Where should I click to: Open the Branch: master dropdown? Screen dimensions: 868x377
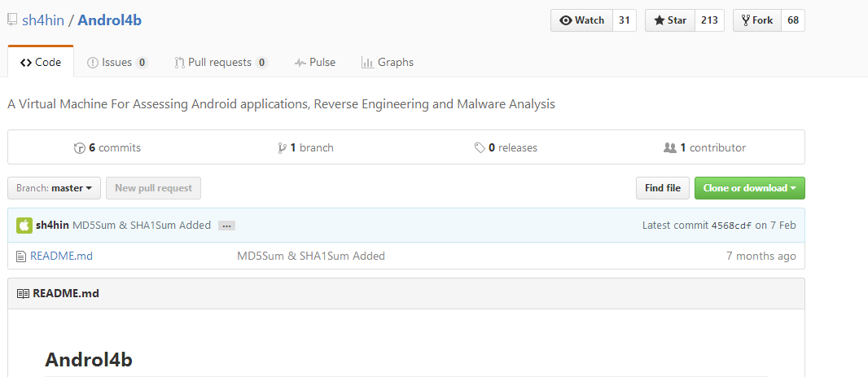tap(55, 188)
